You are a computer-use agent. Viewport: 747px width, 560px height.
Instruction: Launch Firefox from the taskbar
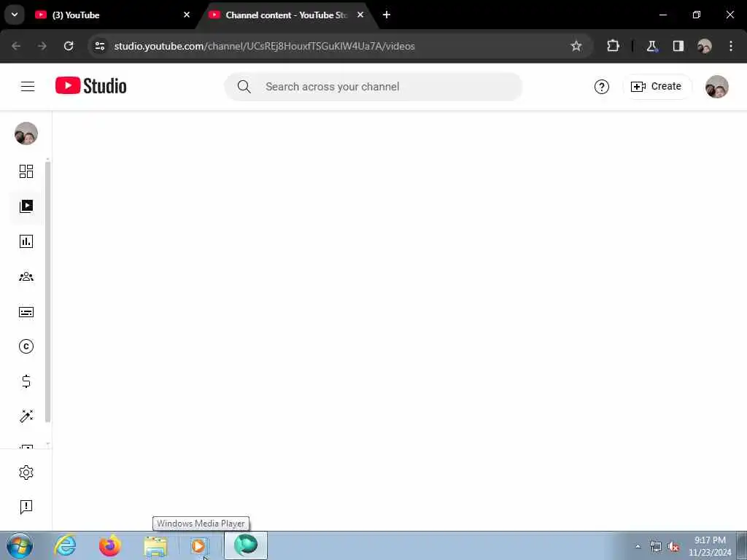pyautogui.click(x=110, y=545)
